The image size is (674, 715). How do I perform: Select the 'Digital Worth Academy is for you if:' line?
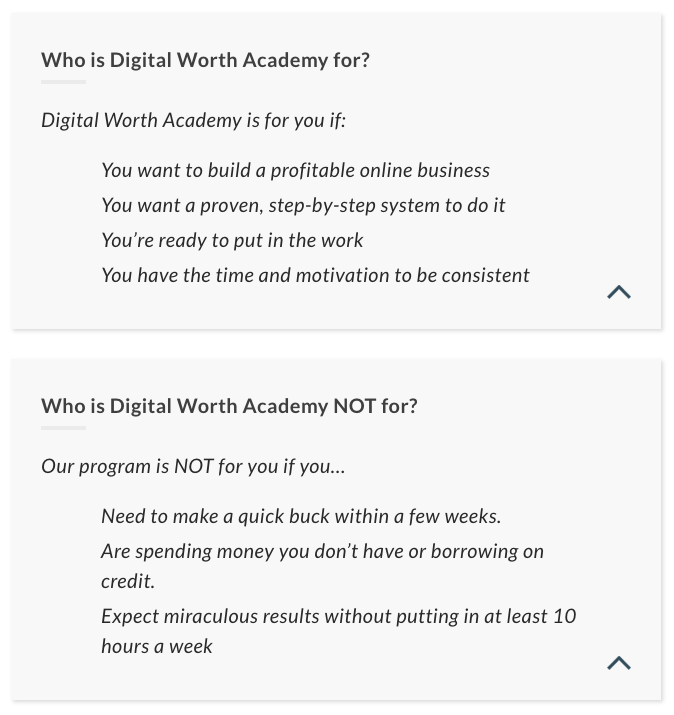193,121
